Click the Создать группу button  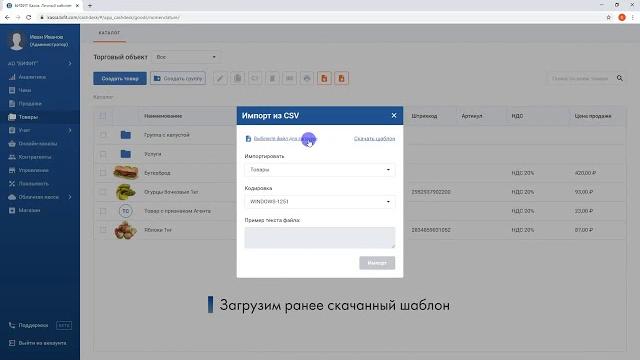coord(178,78)
